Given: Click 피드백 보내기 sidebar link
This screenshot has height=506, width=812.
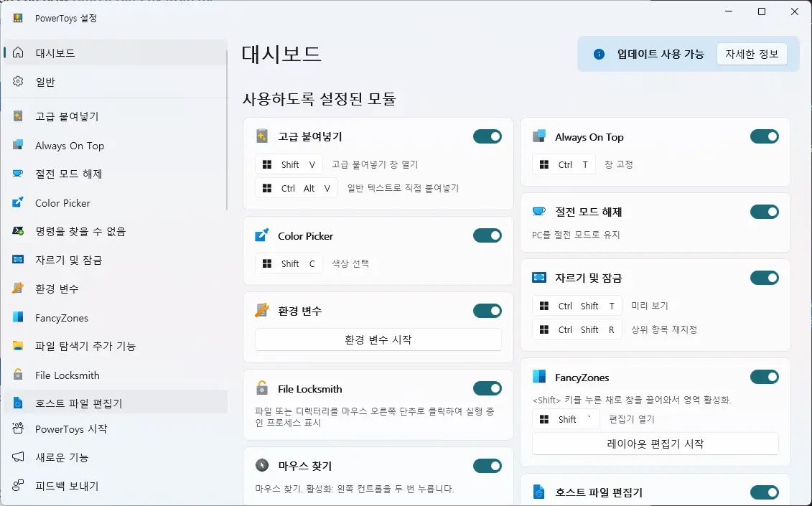Looking at the screenshot, I should coord(116,486).
